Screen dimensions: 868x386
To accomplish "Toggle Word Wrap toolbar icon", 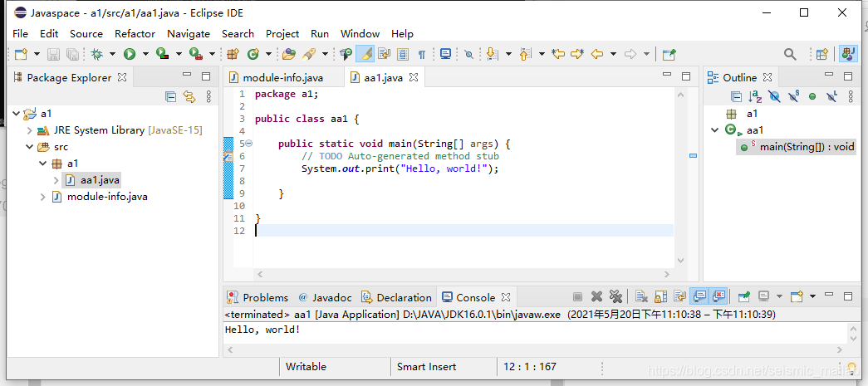I will (385, 54).
